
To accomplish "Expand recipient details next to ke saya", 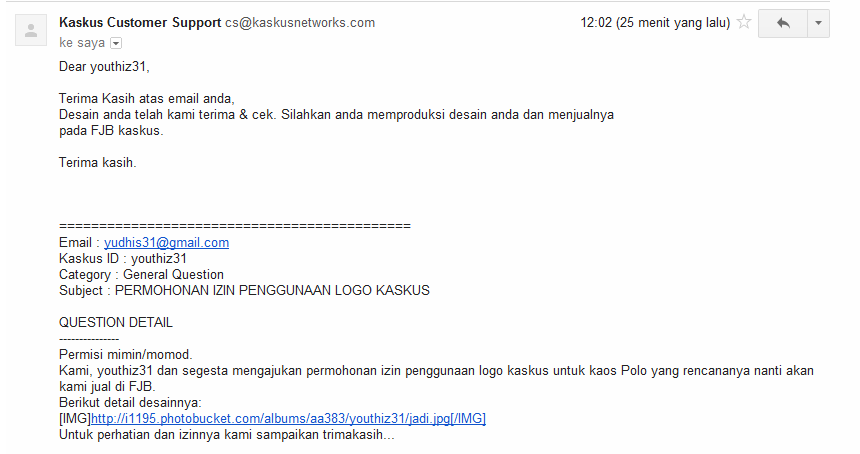I will pos(116,43).
